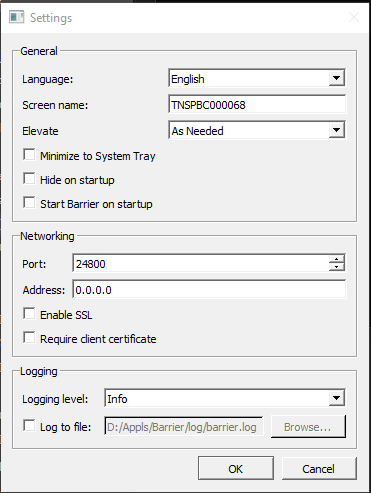371x493 pixels.
Task: Close the Settings window with X
Action: pos(354,17)
